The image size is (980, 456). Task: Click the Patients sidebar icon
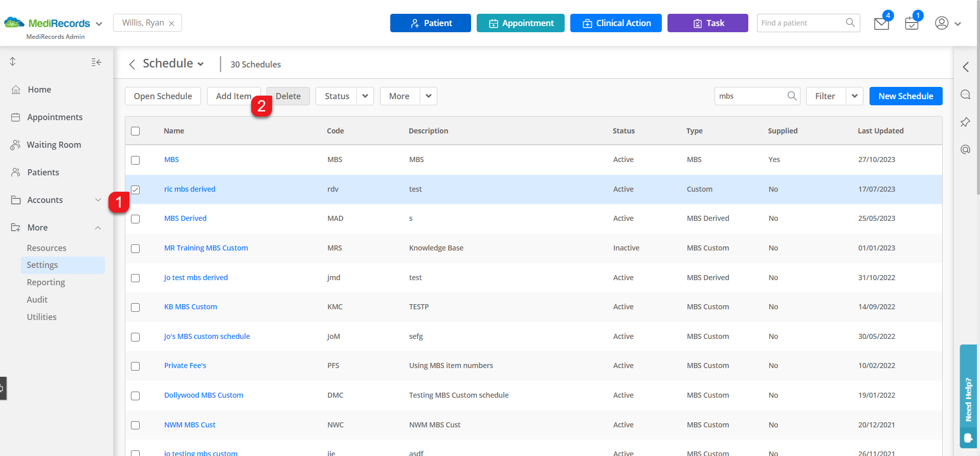tap(16, 172)
